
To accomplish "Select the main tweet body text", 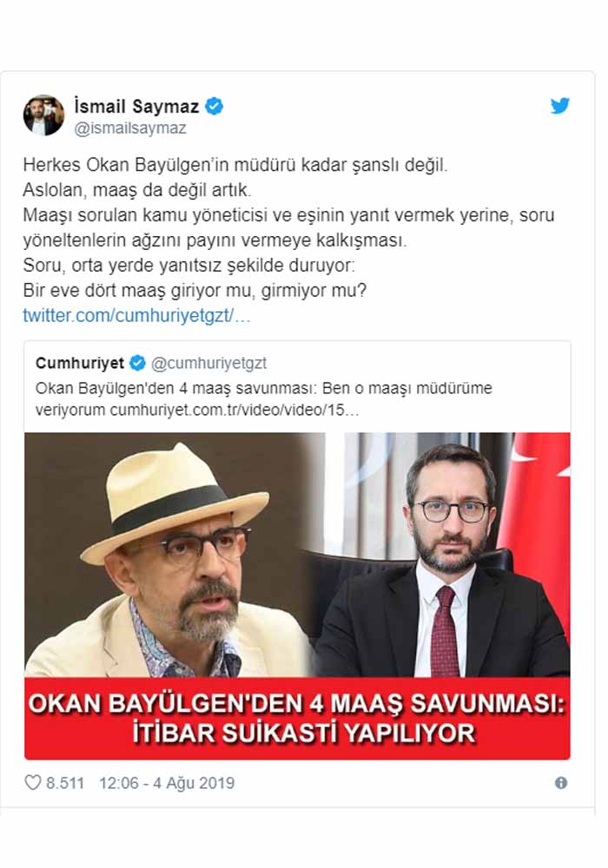I will pyautogui.click(x=288, y=227).
